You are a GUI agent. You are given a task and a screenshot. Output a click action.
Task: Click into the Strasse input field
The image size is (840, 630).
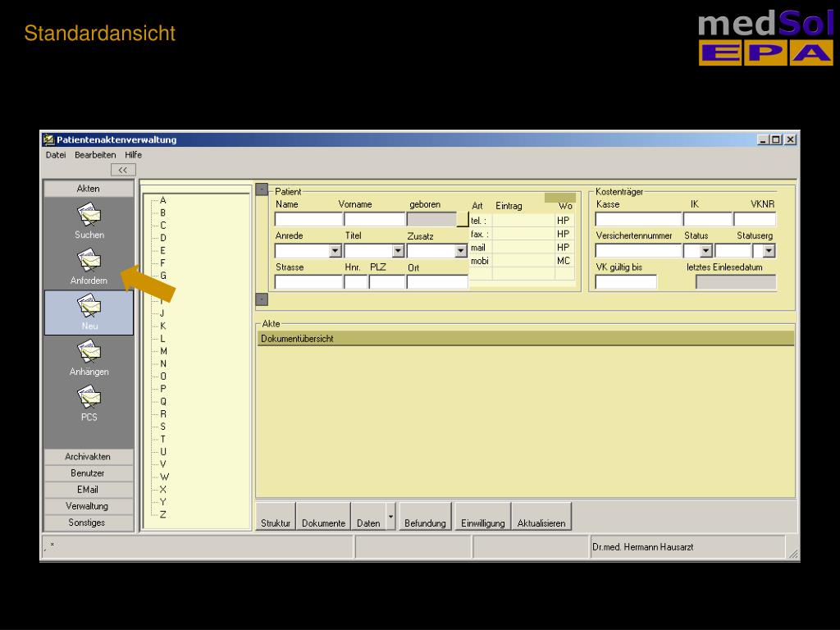308,282
